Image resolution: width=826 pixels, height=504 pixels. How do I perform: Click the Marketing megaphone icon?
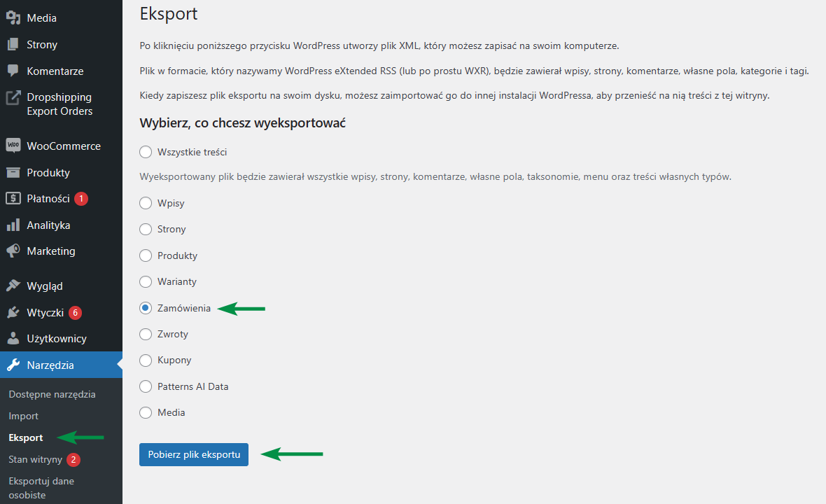(x=13, y=251)
